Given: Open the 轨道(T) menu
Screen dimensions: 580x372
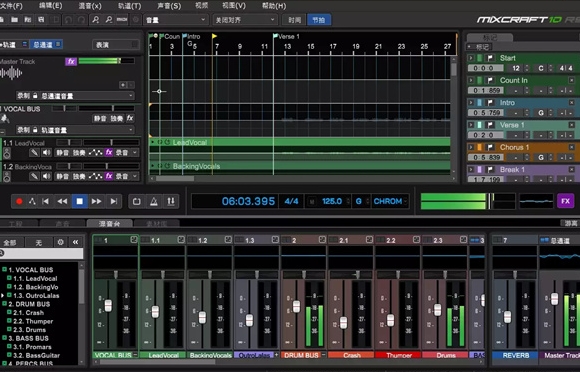Looking at the screenshot, I should [129, 6].
